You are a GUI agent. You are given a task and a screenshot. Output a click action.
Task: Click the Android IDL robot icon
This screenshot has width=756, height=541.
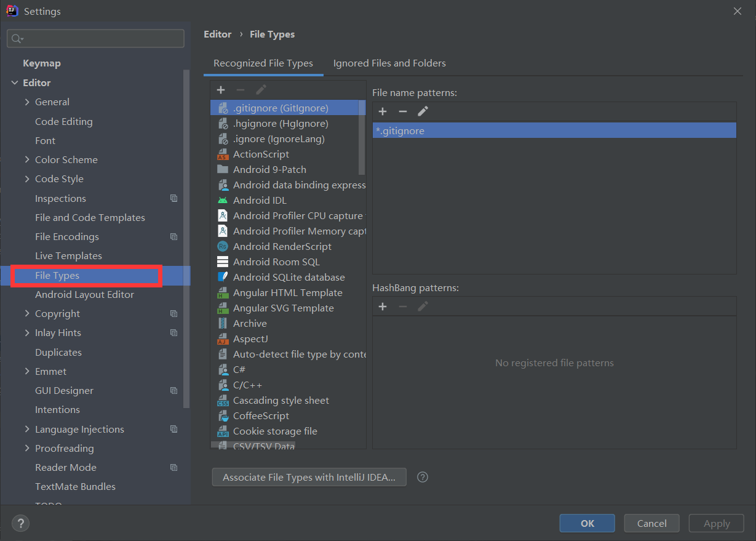pos(223,201)
